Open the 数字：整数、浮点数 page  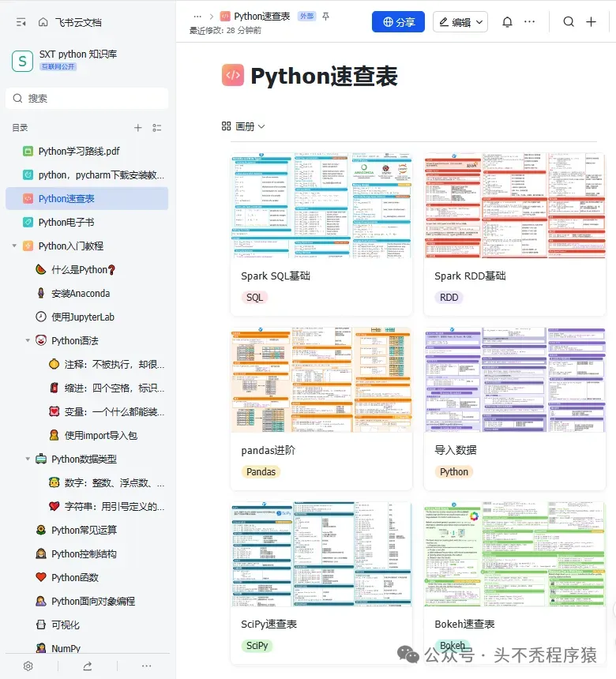tap(115, 483)
